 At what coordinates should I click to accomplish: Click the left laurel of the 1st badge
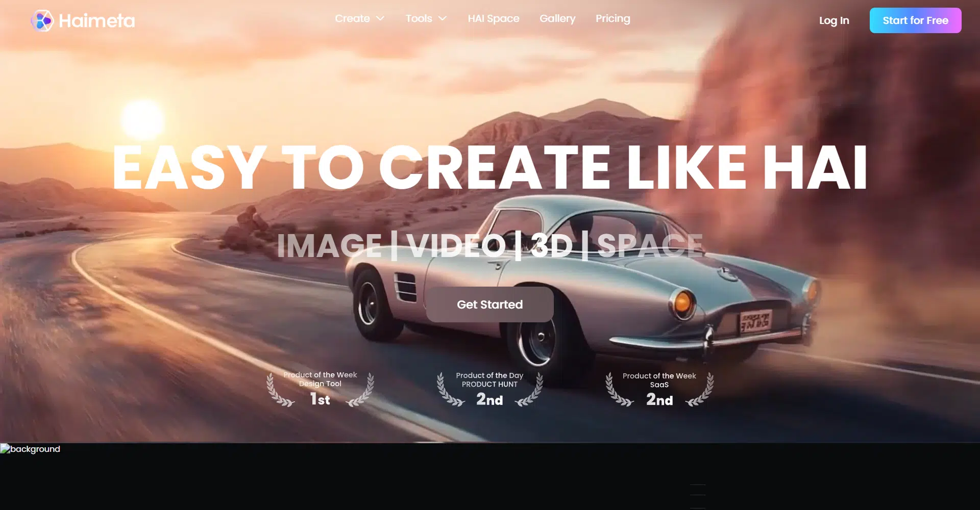click(278, 392)
